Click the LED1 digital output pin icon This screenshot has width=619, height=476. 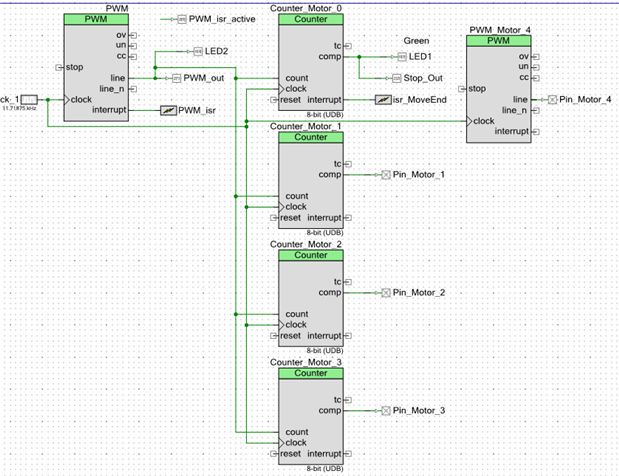point(402,57)
